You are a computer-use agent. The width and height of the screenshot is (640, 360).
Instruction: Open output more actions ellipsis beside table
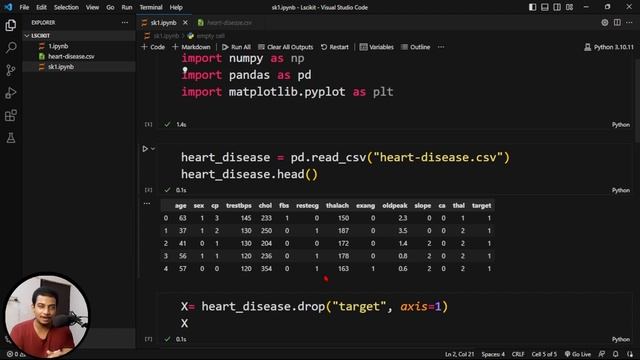coord(147,203)
